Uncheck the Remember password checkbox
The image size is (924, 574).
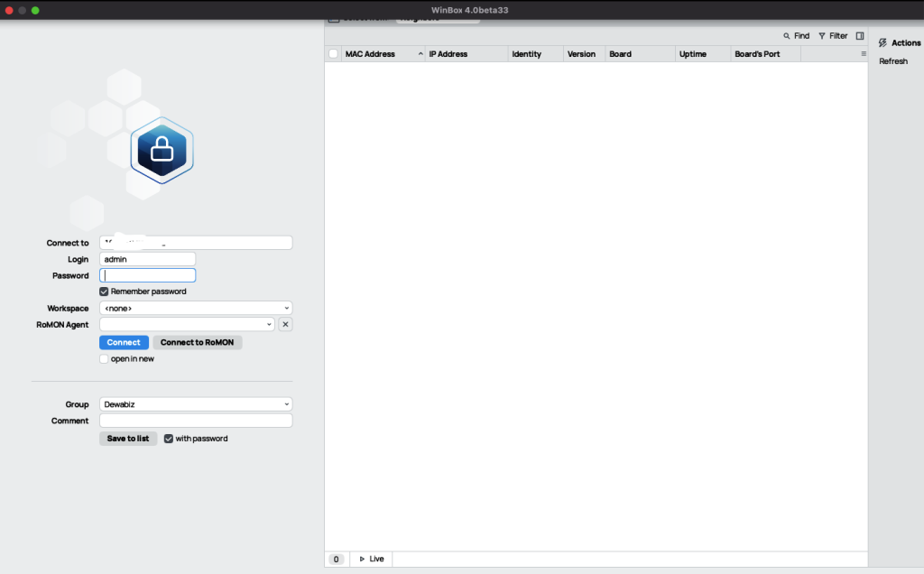coord(105,292)
